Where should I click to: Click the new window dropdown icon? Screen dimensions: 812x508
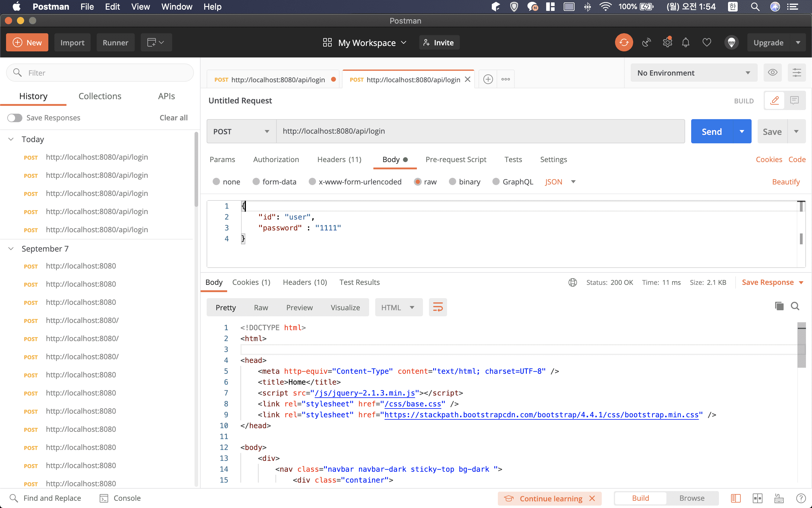tap(156, 42)
